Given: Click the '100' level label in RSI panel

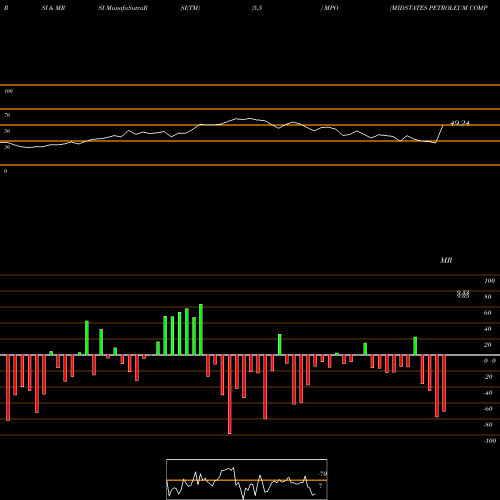Looking at the screenshot, I should (x=8, y=91).
